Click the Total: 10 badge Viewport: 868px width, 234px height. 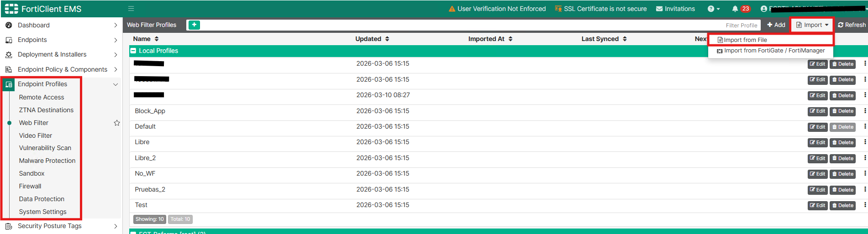pos(180,219)
